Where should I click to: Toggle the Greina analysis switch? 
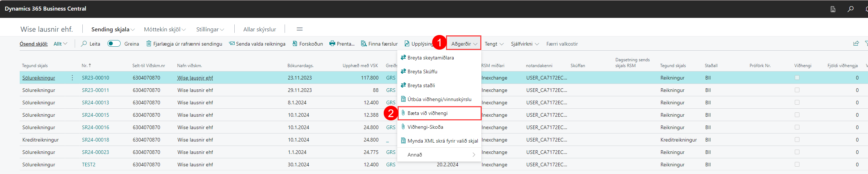(x=114, y=44)
